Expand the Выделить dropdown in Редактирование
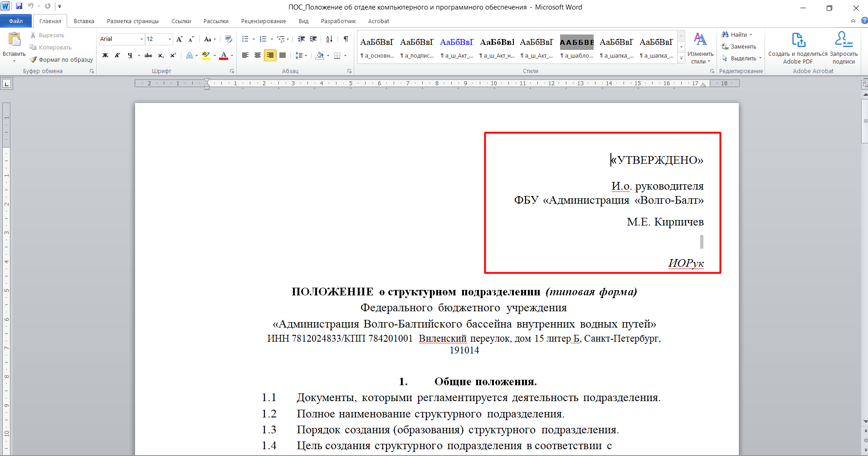The width and height of the screenshot is (868, 456). 760,58
